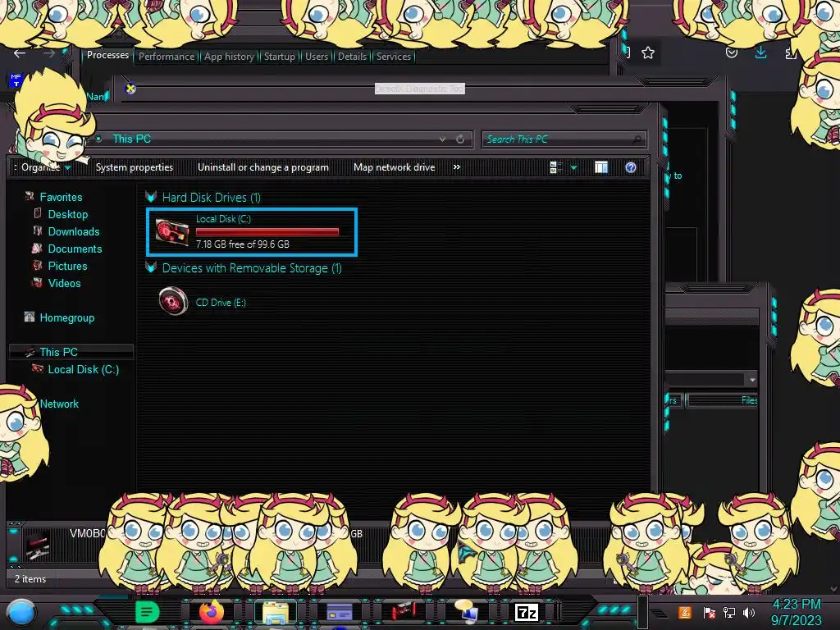Open the computer chat bubble taskbar icon
This screenshot has height=630, width=840.
coord(466,612)
